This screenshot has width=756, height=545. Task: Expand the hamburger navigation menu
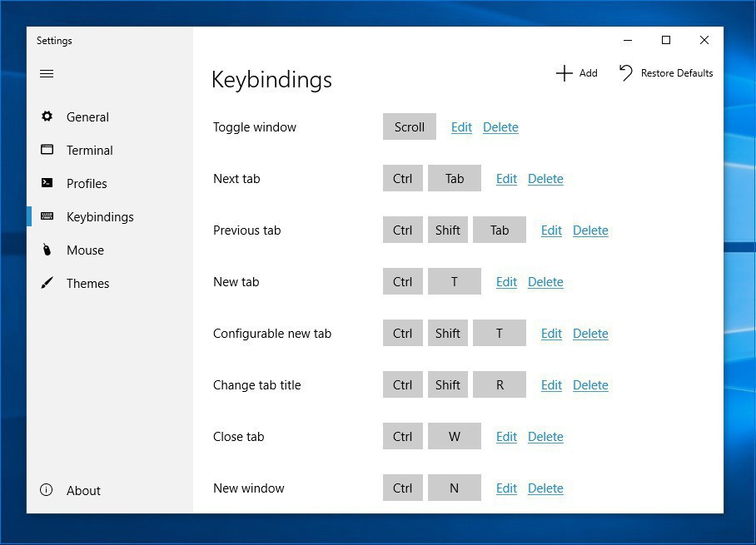click(47, 74)
